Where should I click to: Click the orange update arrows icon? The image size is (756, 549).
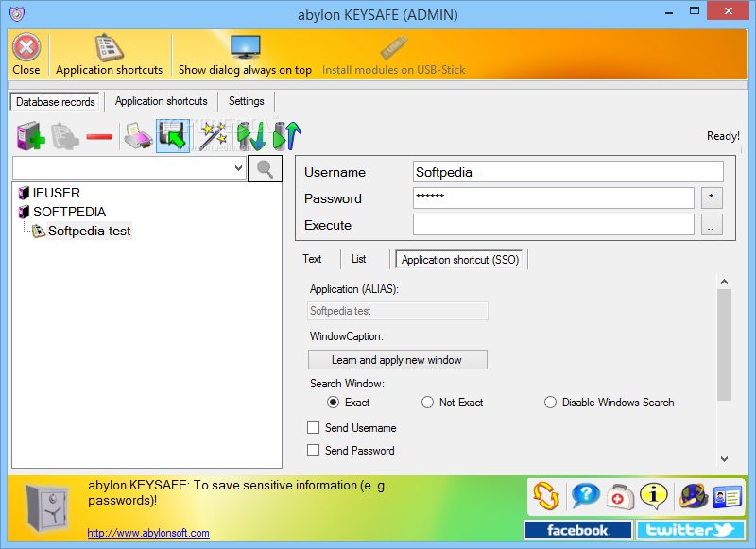546,495
